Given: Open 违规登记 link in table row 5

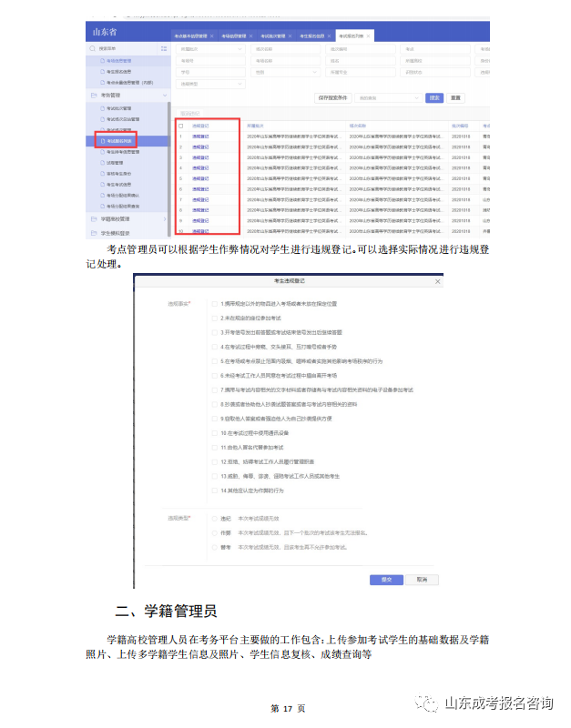Looking at the screenshot, I should tap(200, 178).
